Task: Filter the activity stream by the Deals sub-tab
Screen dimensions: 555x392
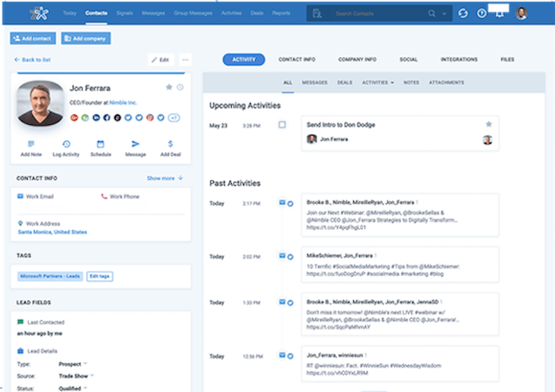Action: coord(344,83)
